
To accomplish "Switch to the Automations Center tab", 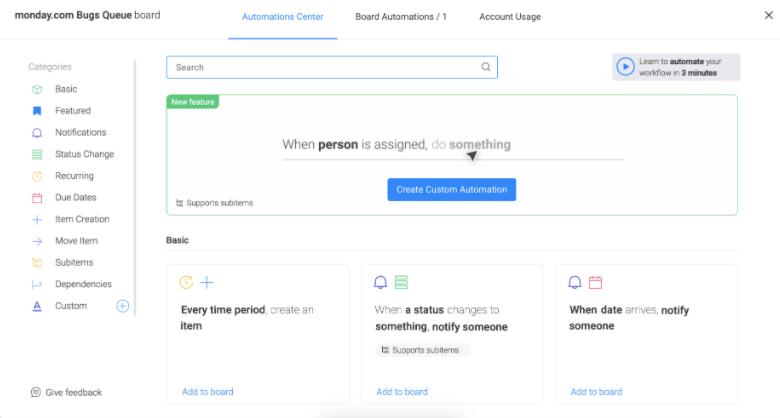I will [x=283, y=17].
